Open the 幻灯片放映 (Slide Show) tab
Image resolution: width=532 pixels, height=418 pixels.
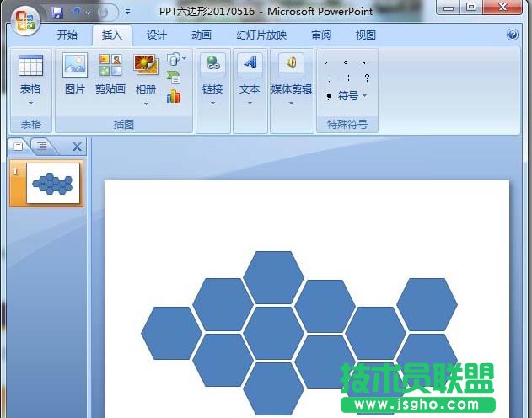pyautogui.click(x=261, y=35)
